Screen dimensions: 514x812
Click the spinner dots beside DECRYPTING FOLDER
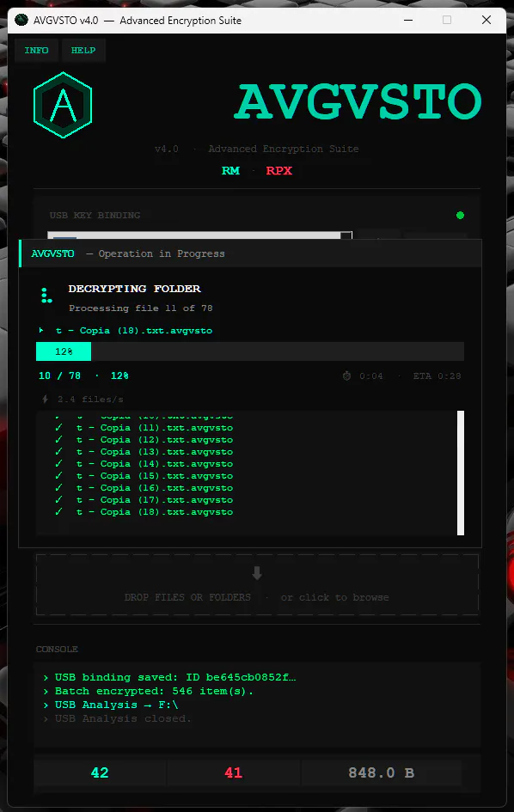pyautogui.click(x=46, y=296)
